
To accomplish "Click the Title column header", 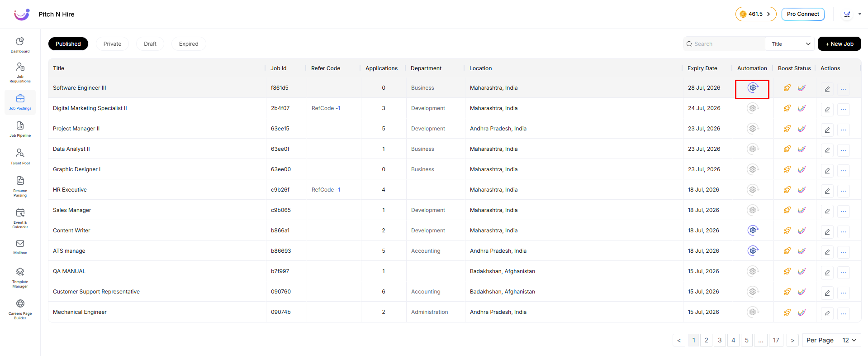I will pos(58,68).
